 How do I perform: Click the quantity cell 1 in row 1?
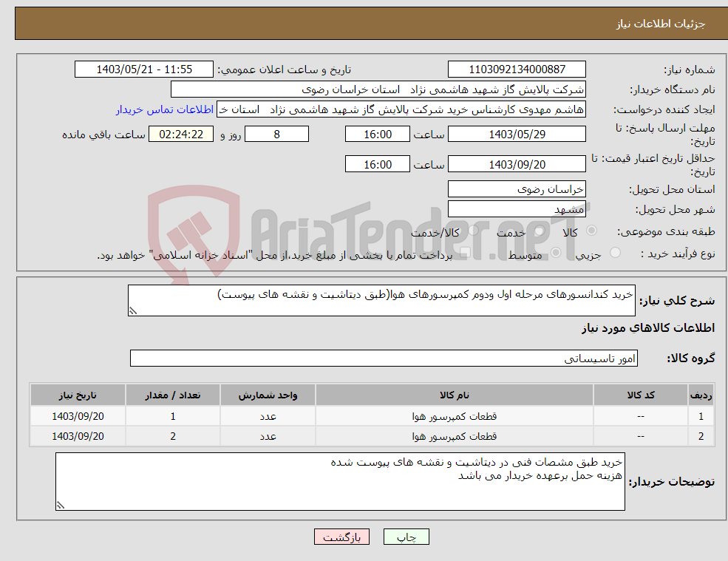[x=173, y=417]
